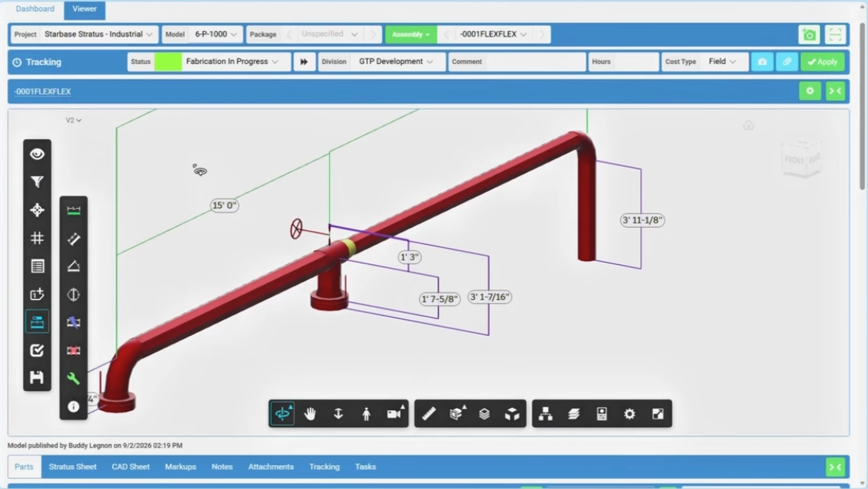Open the layer manager stacked sheets icon
This screenshot has width=868, height=489.
(574, 414)
